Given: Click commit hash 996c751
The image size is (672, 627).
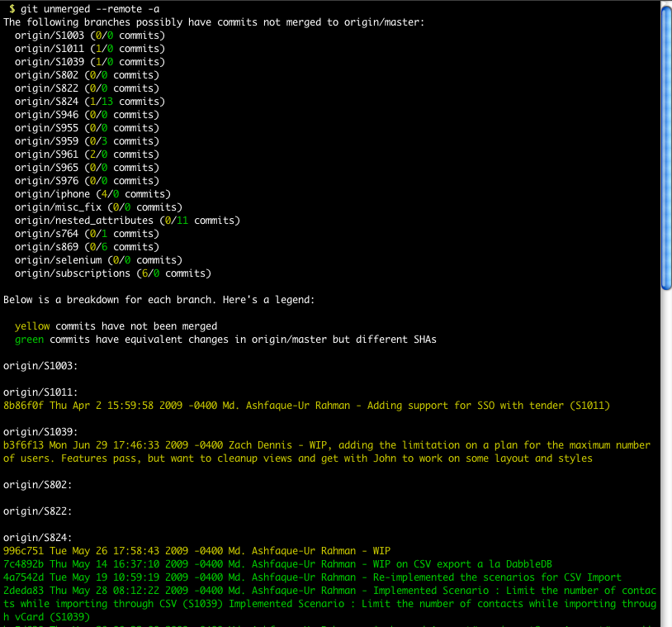Looking at the screenshot, I should (23, 551).
